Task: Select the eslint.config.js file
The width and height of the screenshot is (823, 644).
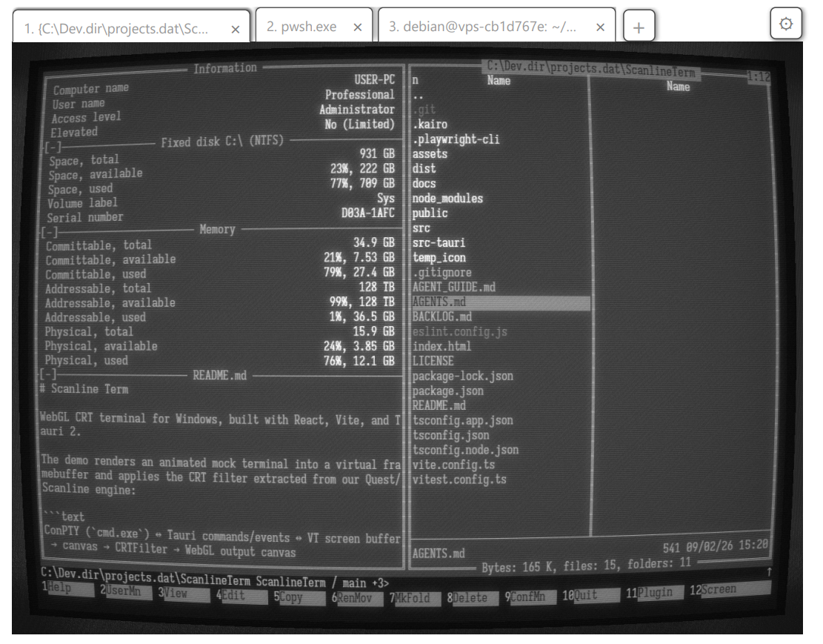Action: pyautogui.click(x=460, y=331)
